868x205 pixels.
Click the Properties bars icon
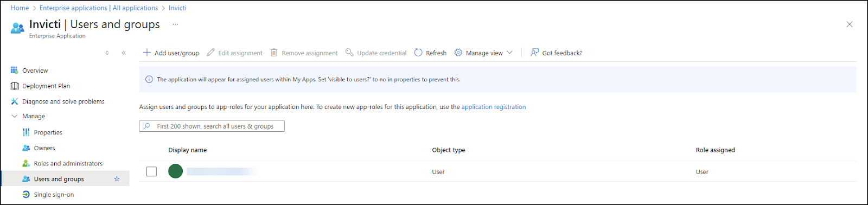pyautogui.click(x=26, y=132)
